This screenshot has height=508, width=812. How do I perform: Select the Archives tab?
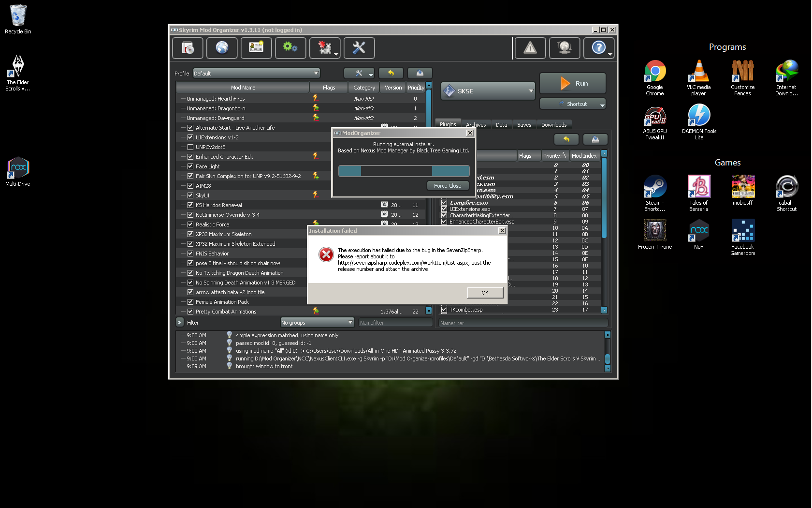point(476,124)
